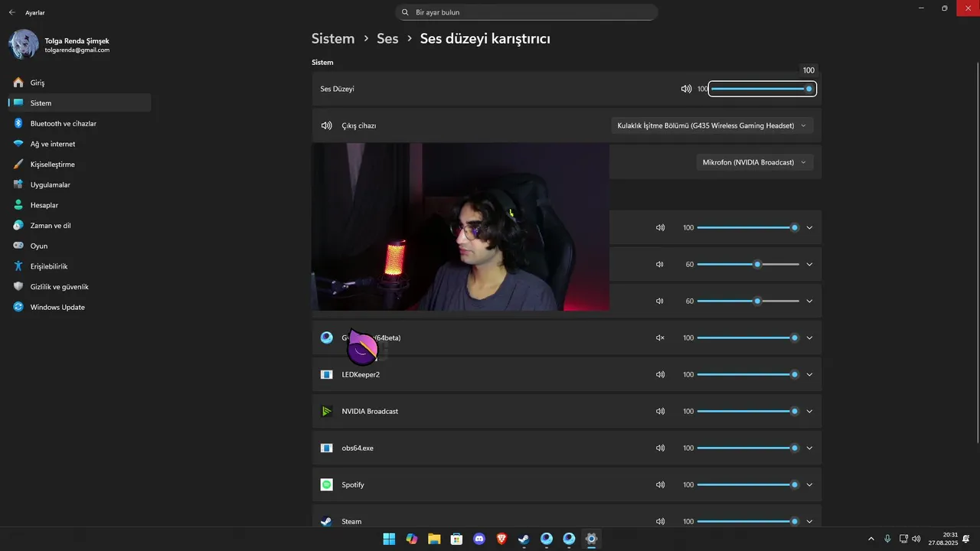Click the back arrow next to Ayarlar

coord(11,13)
